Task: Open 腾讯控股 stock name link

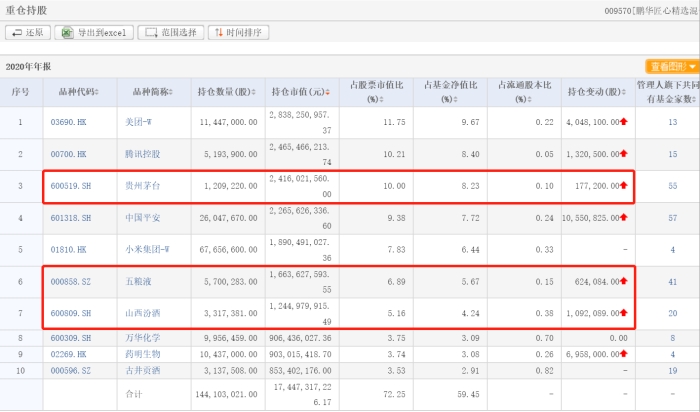Action: tap(142, 154)
